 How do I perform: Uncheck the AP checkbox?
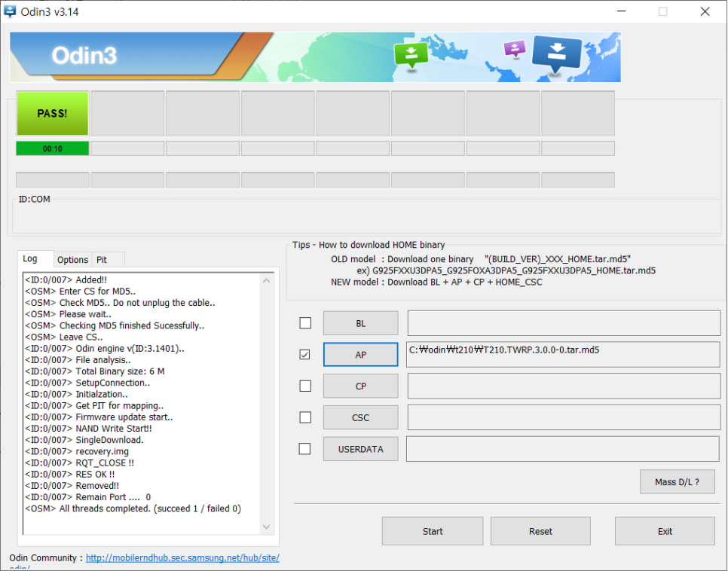point(305,354)
